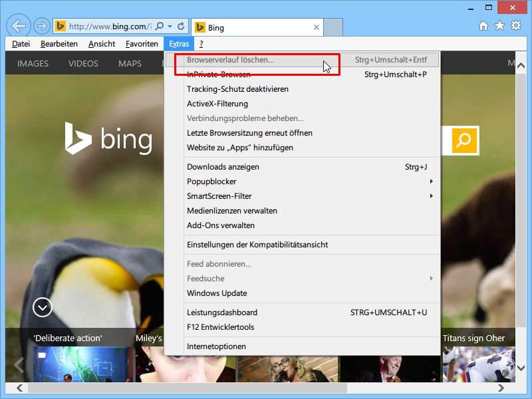The image size is (532, 399).
Task: Open the address bar autocomplete dropdown arrow
Action: point(170,26)
